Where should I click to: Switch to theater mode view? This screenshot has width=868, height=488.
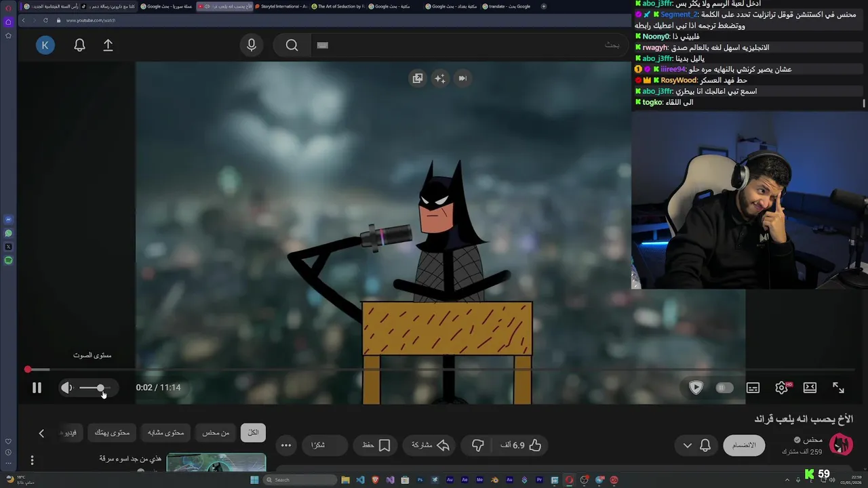(x=810, y=388)
